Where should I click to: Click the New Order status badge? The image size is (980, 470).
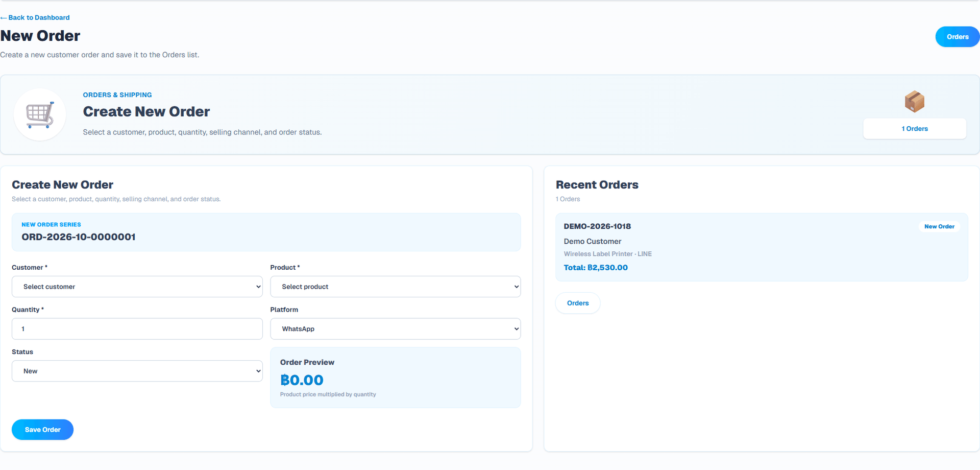(x=939, y=226)
